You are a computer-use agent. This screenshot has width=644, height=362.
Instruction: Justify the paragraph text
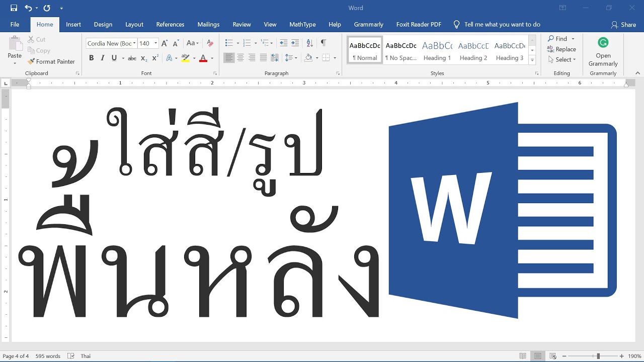(263, 58)
